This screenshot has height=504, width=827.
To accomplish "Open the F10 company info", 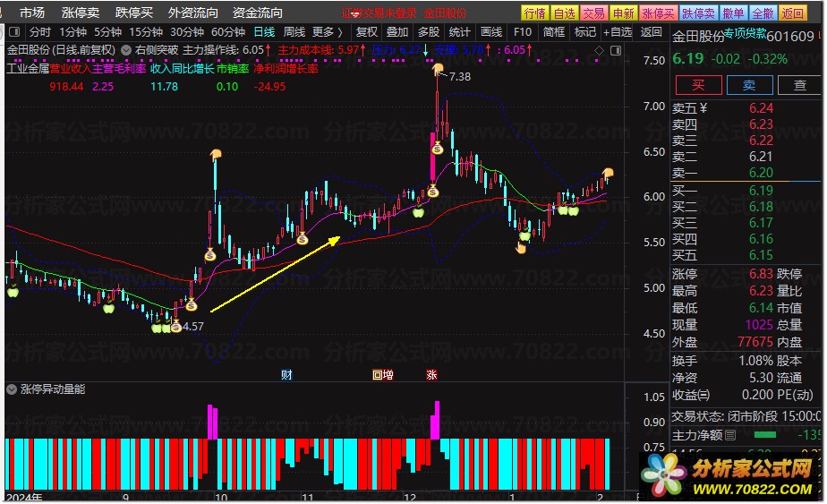I will click(x=523, y=32).
